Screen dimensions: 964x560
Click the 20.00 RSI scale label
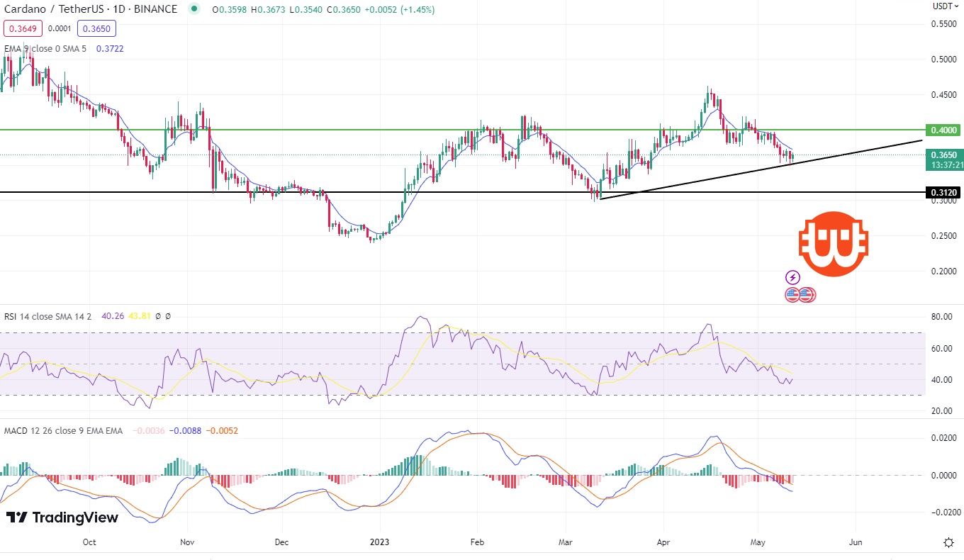(941, 411)
